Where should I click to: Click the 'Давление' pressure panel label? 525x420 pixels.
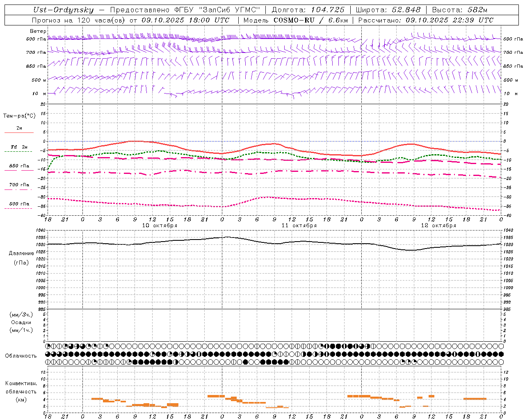21,253
